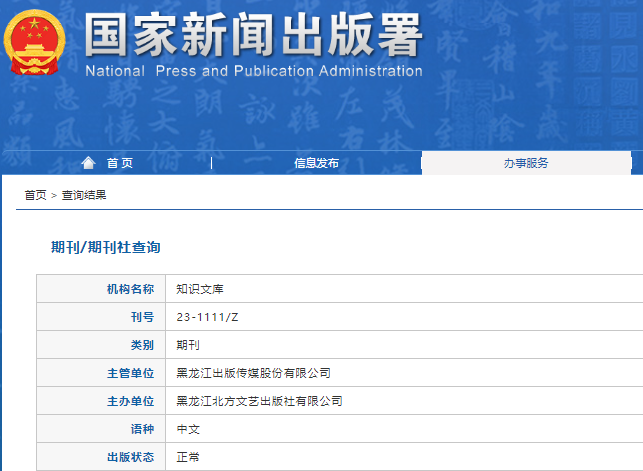Image resolution: width=643 pixels, height=471 pixels.
Task: Click the national emblem logo
Action: click(37, 44)
